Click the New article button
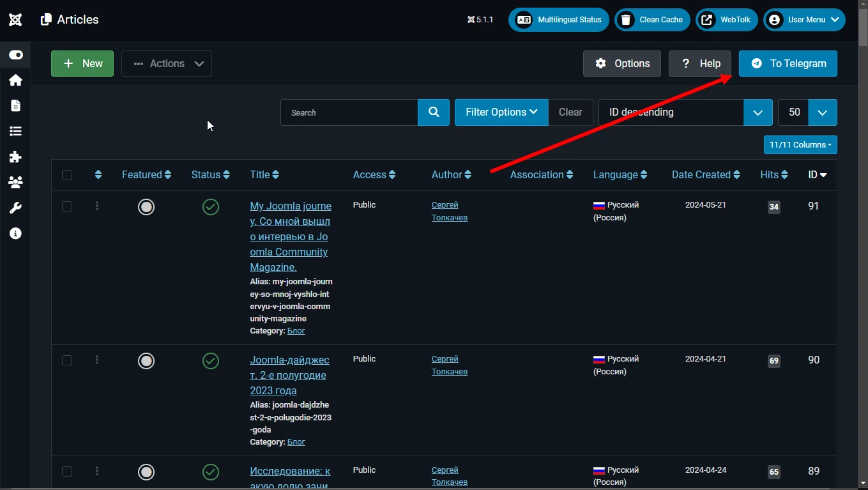Viewport: 868px width, 490px height. [x=82, y=63]
